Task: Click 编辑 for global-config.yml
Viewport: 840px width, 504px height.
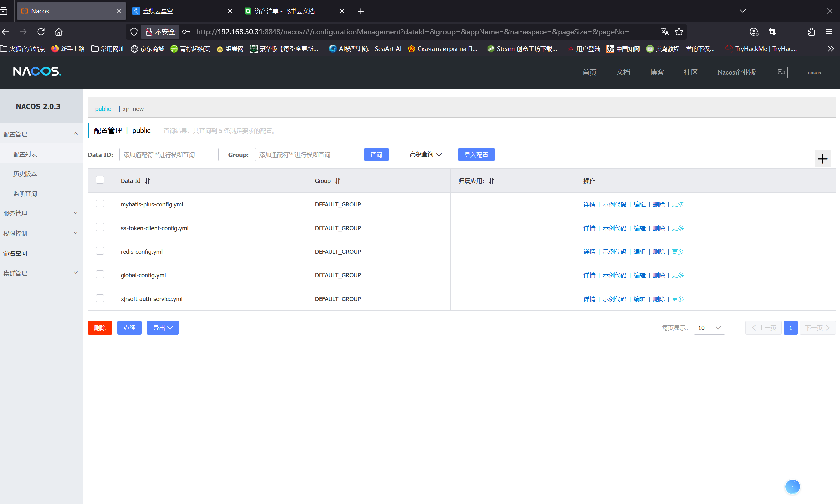Action: 639,275
